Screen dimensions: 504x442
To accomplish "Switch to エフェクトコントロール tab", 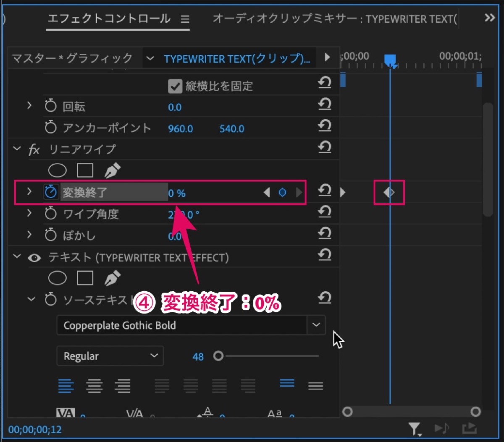I will pyautogui.click(x=109, y=18).
